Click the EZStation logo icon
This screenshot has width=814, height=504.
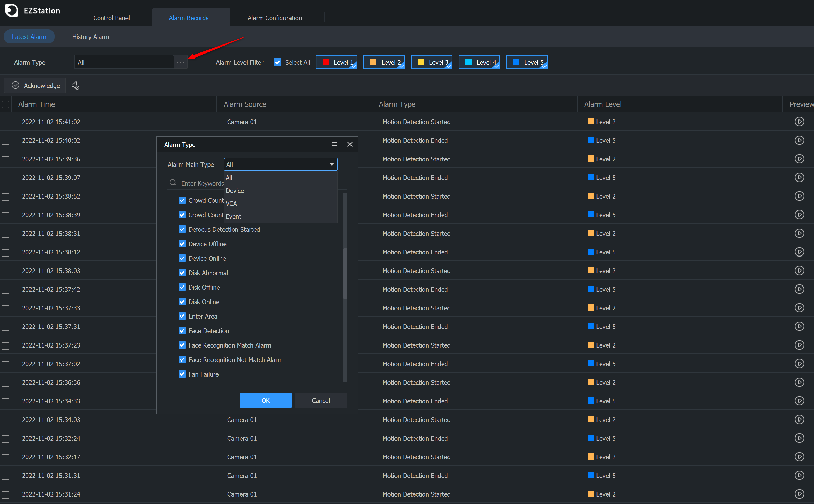click(12, 10)
